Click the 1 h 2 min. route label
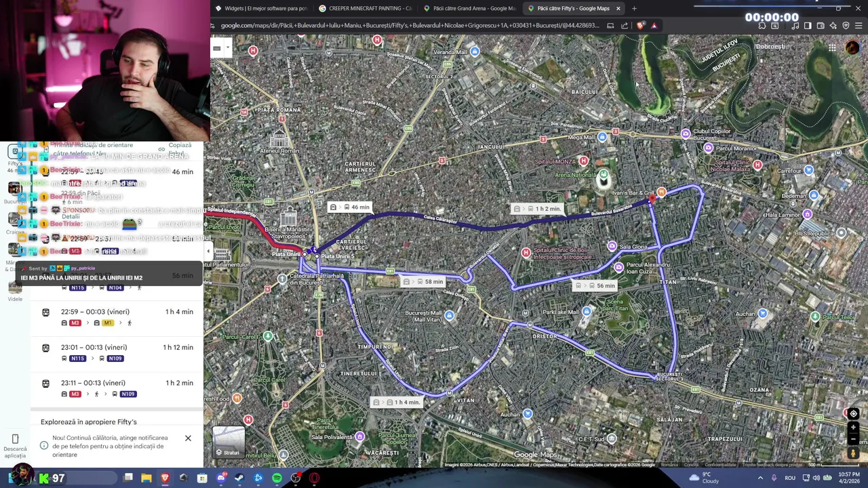 pyautogui.click(x=539, y=209)
